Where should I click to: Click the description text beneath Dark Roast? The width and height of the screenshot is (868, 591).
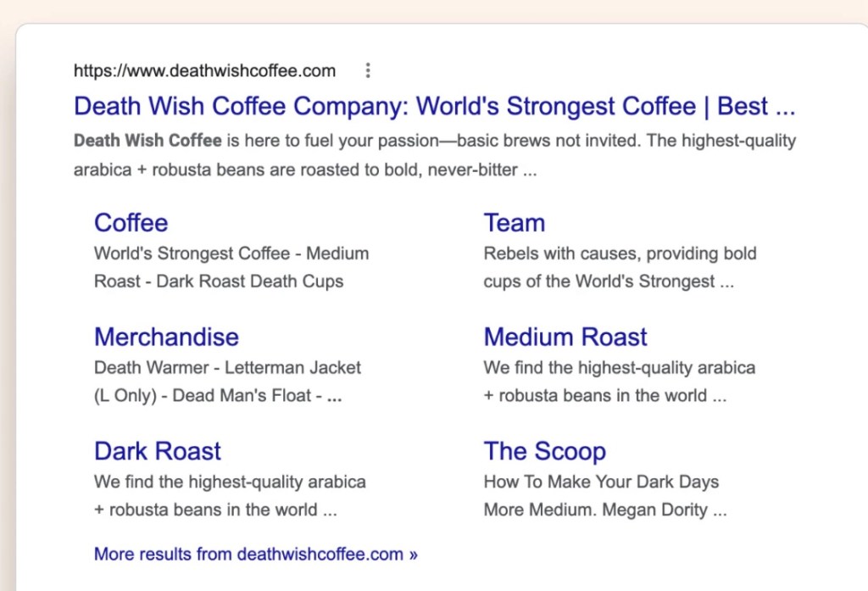click(x=230, y=482)
